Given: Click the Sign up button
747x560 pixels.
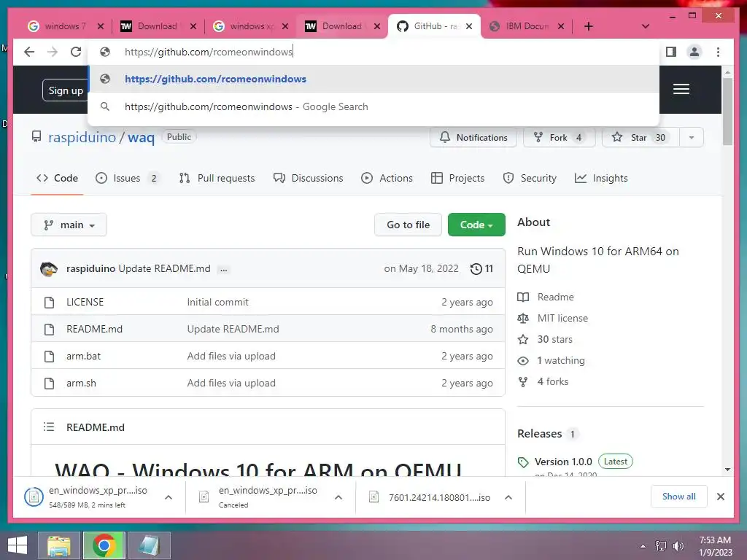Looking at the screenshot, I should coord(65,90).
